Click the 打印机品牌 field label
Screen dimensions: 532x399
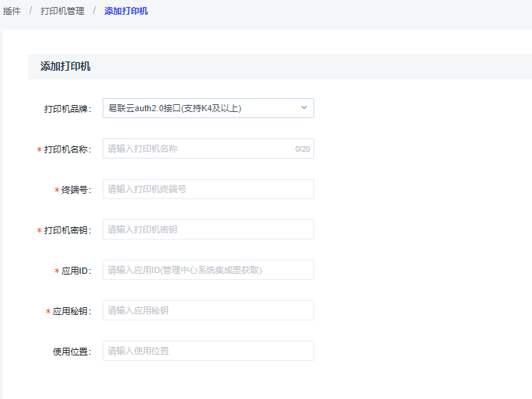pyautogui.click(x=67, y=109)
